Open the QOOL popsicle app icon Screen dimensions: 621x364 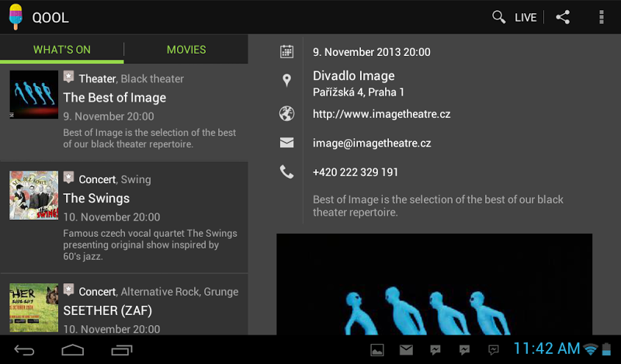[x=16, y=17]
